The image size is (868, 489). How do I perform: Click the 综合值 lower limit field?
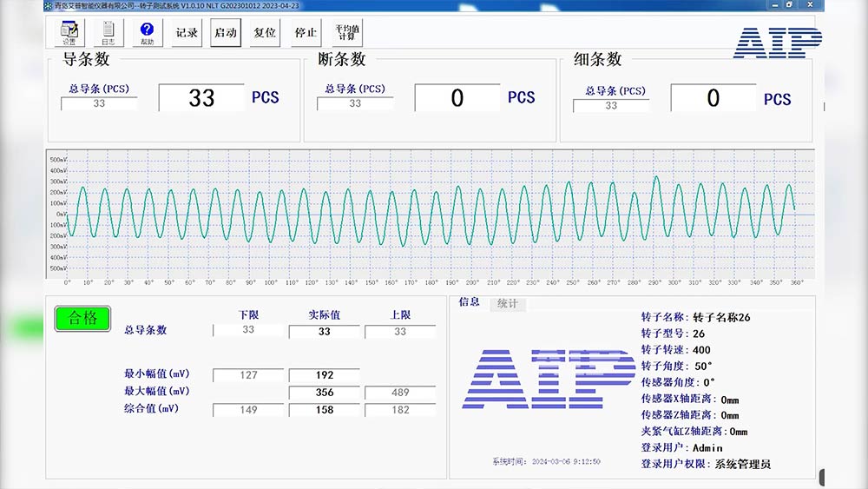(248, 410)
